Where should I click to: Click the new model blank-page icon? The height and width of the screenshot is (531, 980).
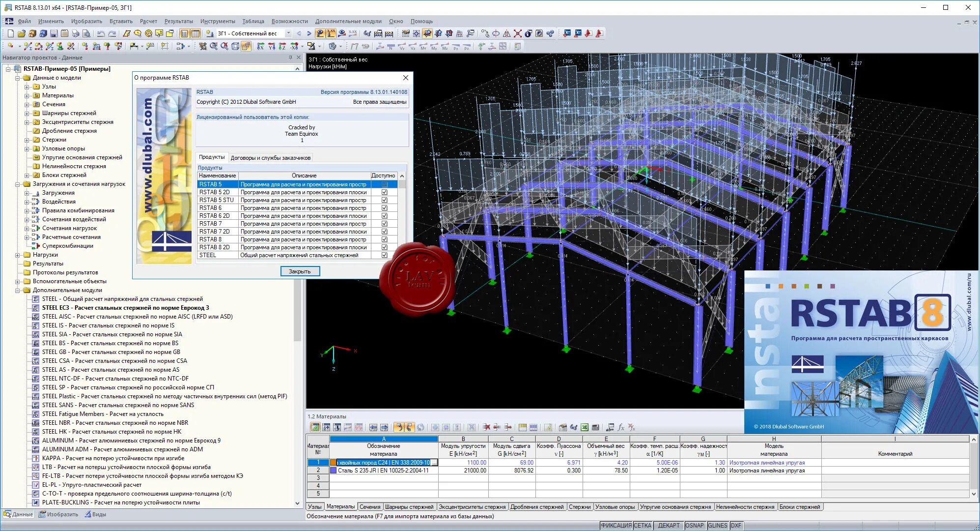click(10, 33)
